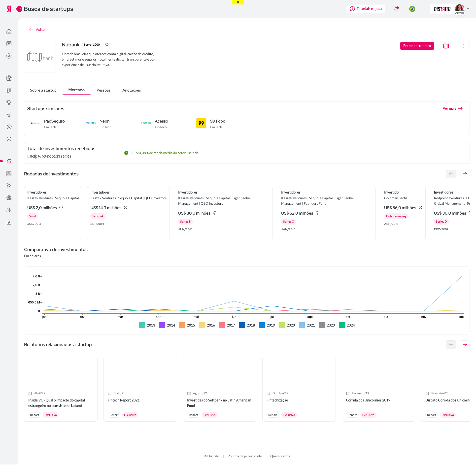Open the AI sparkles sidebar icon
The width and height of the screenshot is (476, 465).
[x=9, y=185]
